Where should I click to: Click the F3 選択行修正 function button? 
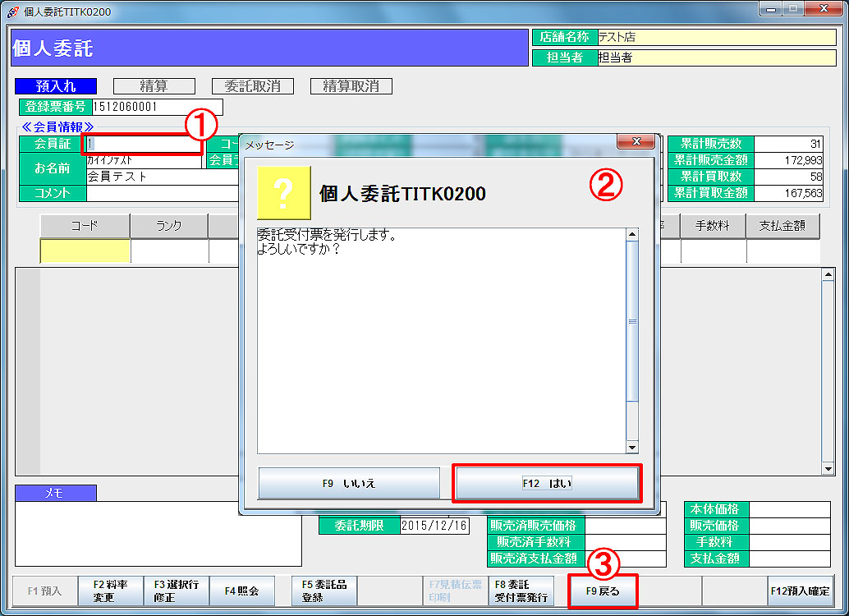click(176, 591)
